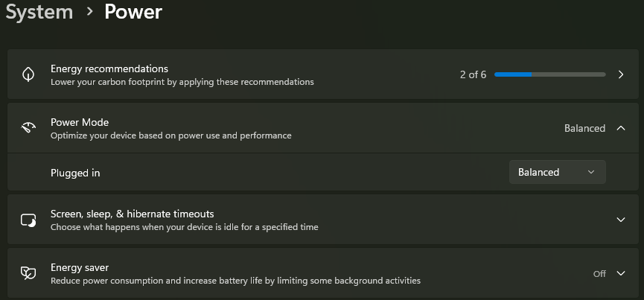Collapse the Power Mode section chevron
644x300 pixels.
tap(621, 128)
